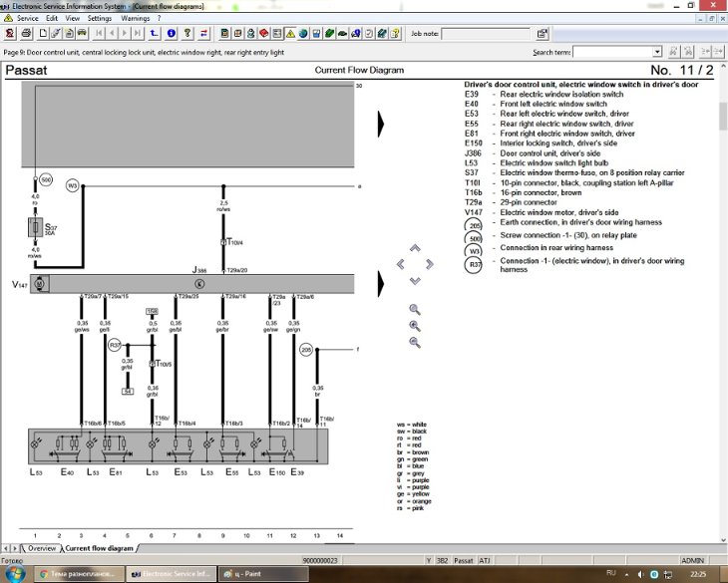Switch to the Overview tab

(x=41, y=548)
